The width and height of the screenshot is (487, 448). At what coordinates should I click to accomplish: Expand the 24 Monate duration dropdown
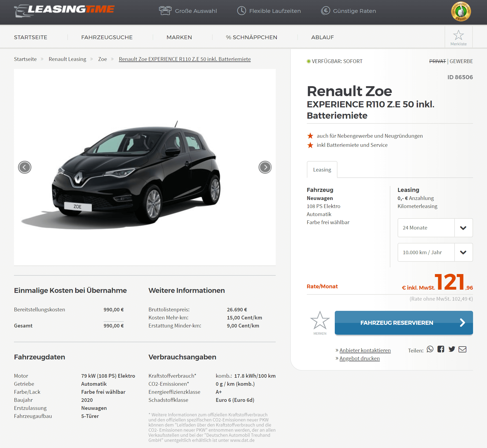[x=435, y=228]
